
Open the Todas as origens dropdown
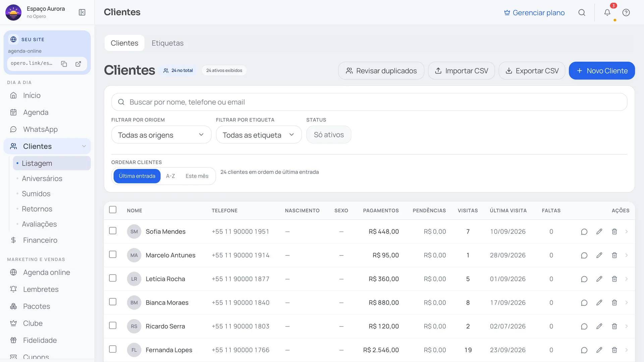161,135
